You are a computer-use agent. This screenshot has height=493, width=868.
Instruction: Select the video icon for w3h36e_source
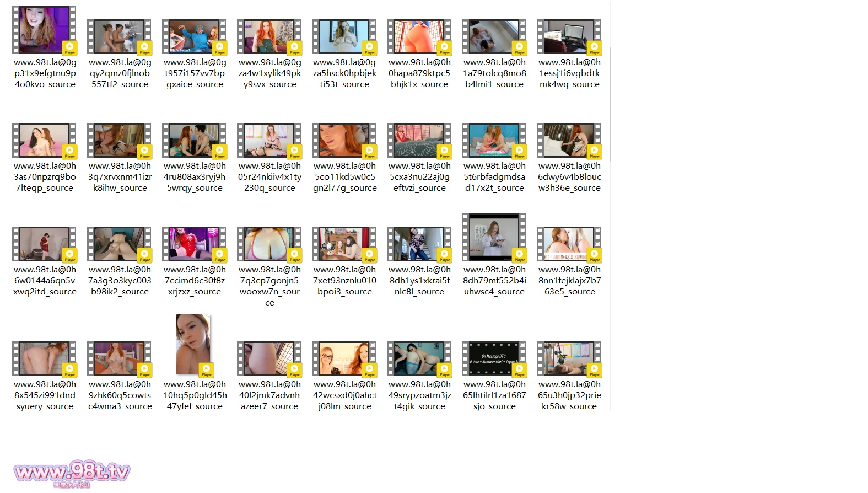pos(569,141)
